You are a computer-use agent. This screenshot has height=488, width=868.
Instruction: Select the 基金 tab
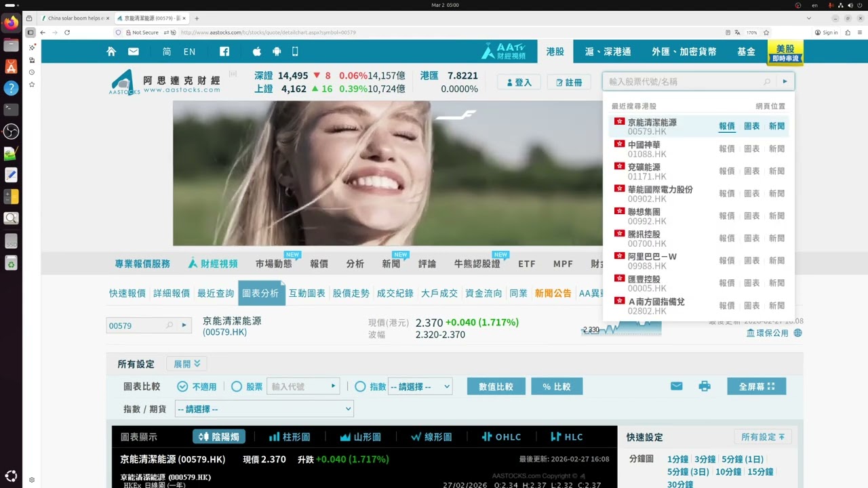[x=746, y=52]
